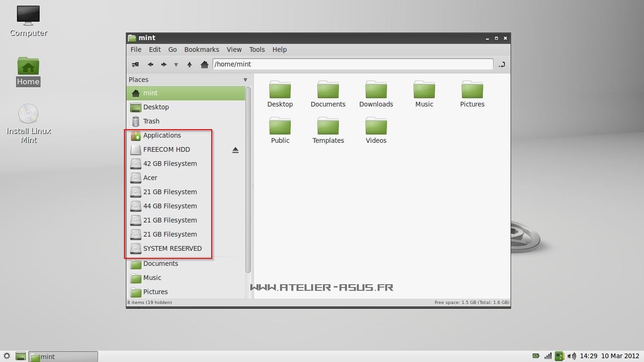The height and width of the screenshot is (362, 644).
Task: Open the Tools menu
Action: pyautogui.click(x=257, y=49)
